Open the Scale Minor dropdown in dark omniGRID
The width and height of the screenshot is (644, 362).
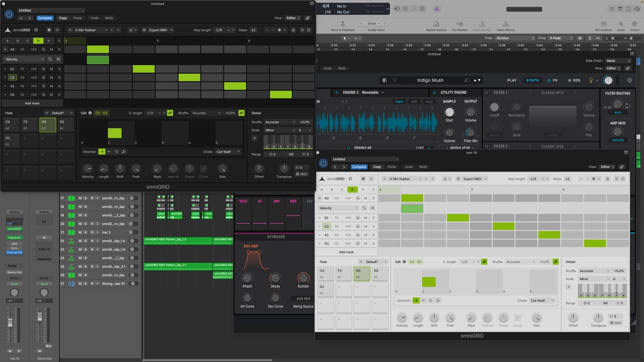click(280, 130)
